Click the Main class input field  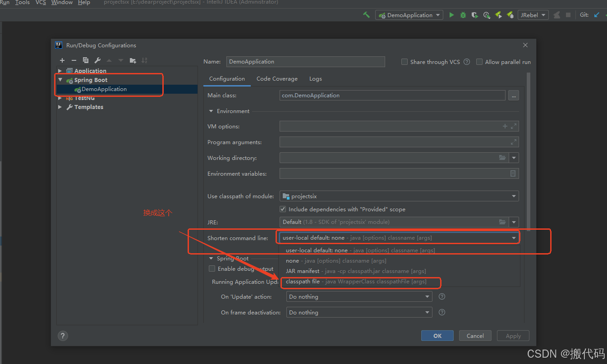(392, 96)
